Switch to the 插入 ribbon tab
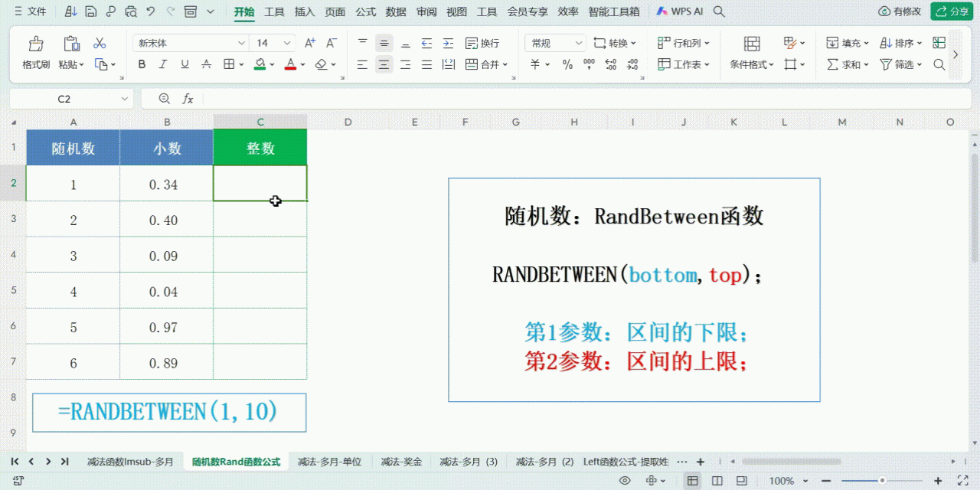The width and height of the screenshot is (980, 490). pos(305,11)
